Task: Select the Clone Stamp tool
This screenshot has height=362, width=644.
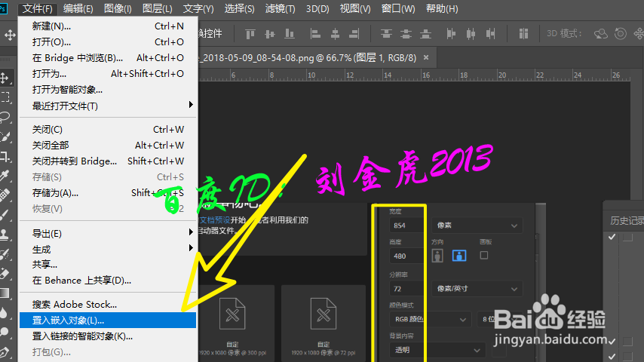Action: tap(5, 235)
